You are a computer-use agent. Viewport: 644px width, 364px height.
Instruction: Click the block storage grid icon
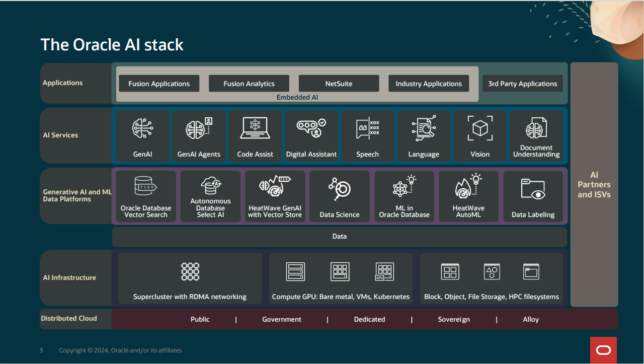450,272
